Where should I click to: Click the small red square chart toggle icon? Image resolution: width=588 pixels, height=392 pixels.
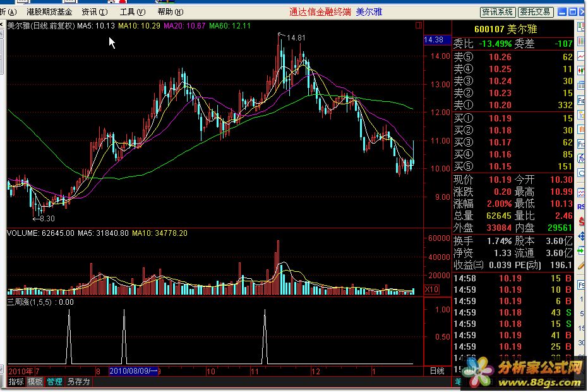419,25
